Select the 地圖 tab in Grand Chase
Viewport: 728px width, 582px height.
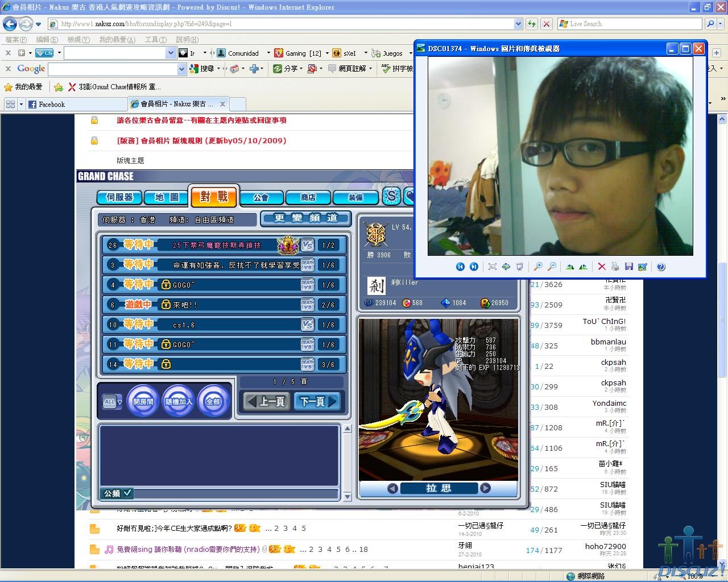click(166, 197)
